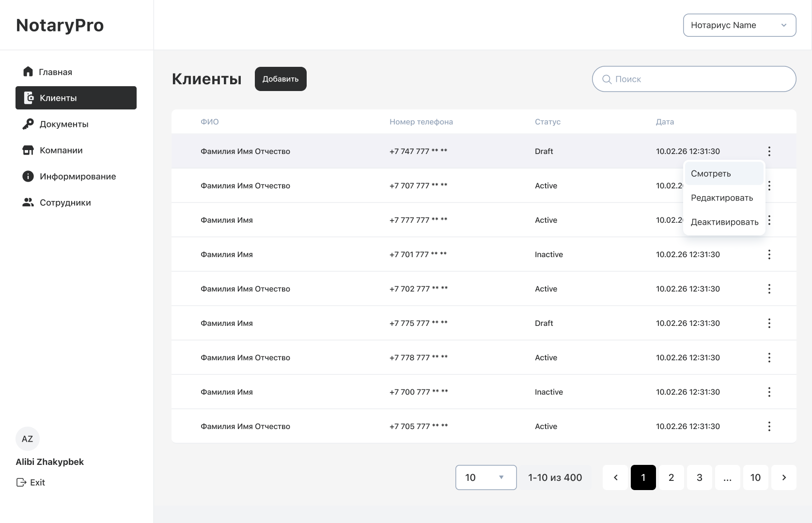The height and width of the screenshot is (523, 812).
Task: Click the key icon beside Документы
Action: point(28,124)
